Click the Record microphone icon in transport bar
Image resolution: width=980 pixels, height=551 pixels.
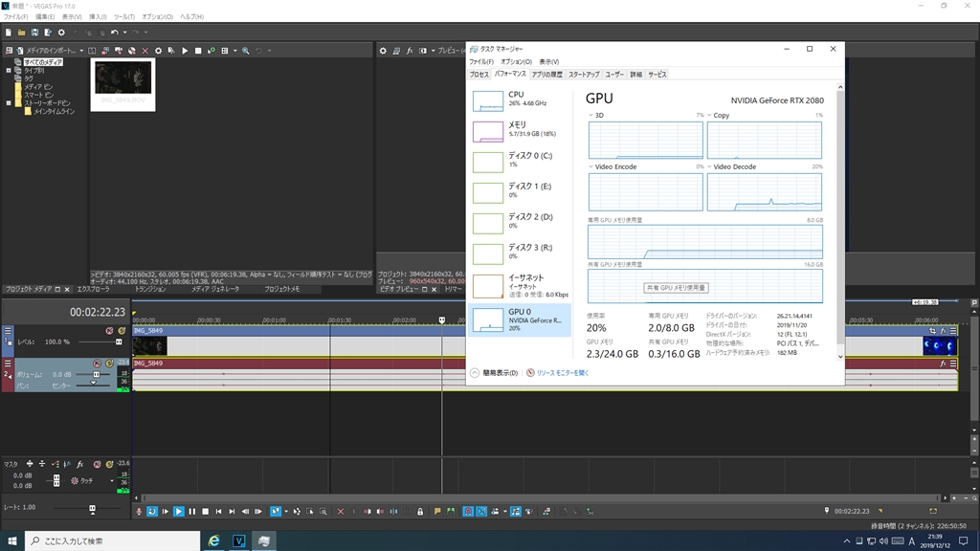[140, 512]
